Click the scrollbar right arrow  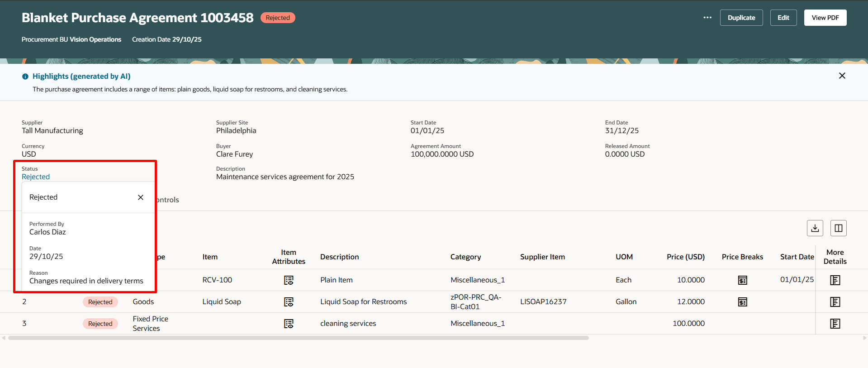[864, 338]
